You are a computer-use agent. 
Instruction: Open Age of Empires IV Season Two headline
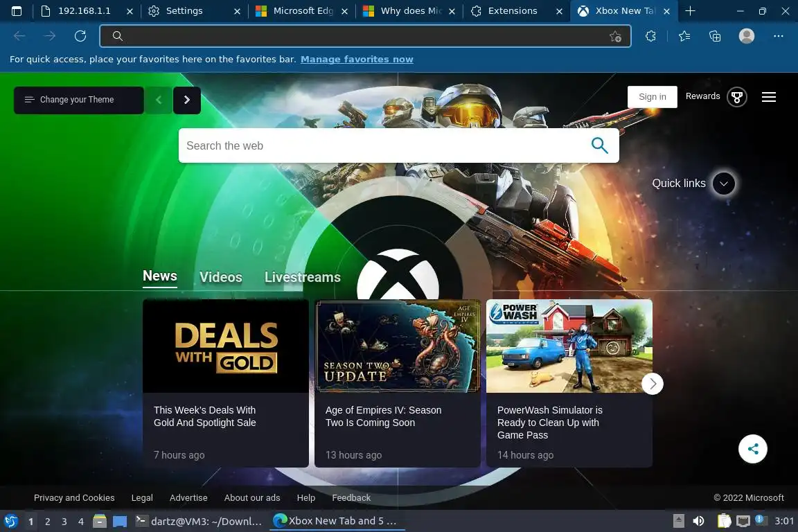click(383, 416)
